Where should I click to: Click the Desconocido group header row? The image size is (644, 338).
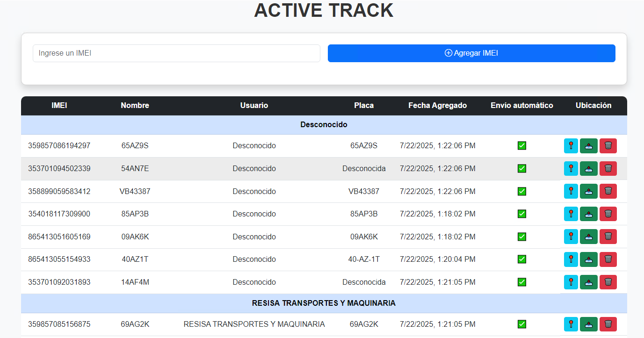click(x=324, y=125)
